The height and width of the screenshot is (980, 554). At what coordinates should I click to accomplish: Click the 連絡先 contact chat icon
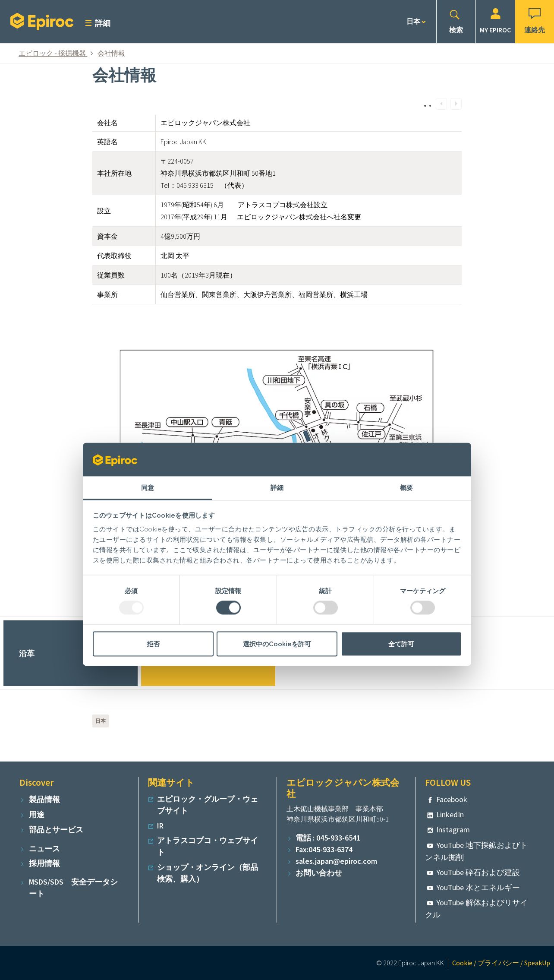[x=534, y=22]
